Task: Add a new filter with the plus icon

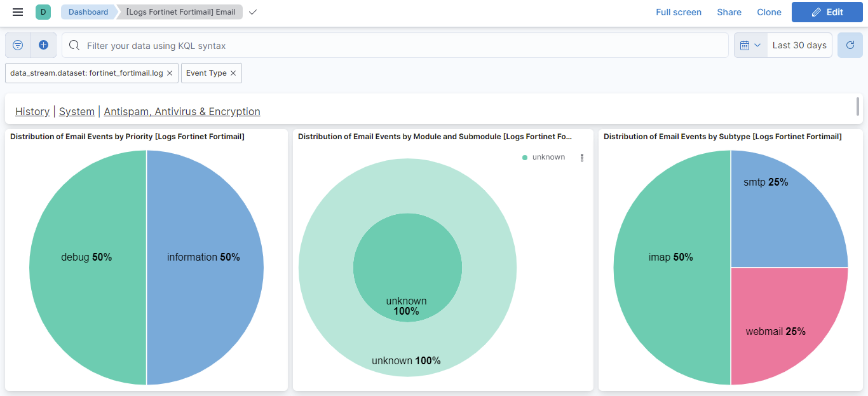Action: pyautogui.click(x=44, y=44)
